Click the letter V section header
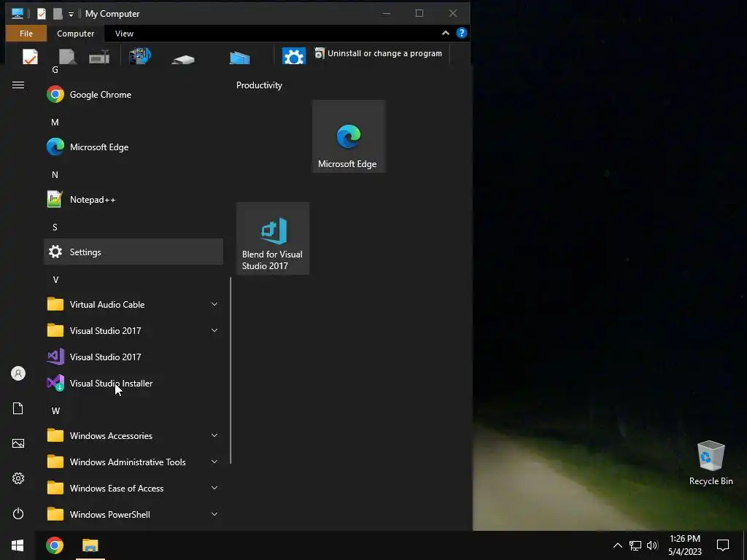The height and width of the screenshot is (560, 747). (55, 279)
